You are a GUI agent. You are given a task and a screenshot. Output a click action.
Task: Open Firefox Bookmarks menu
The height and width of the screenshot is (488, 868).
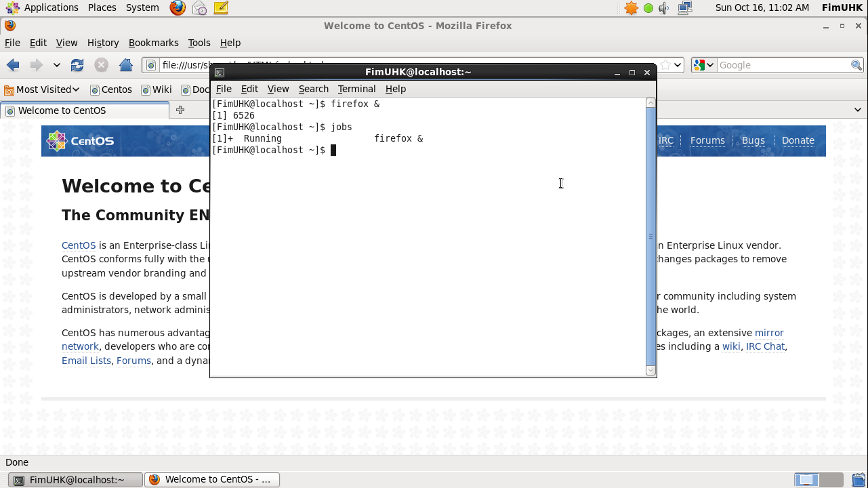(x=154, y=43)
